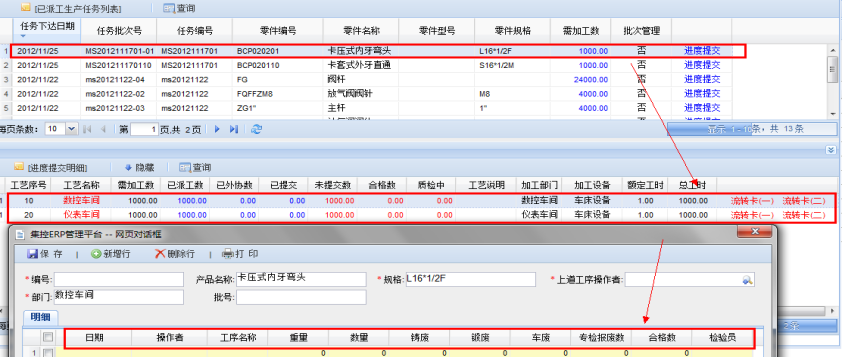Click 进度提交 for FQFFZM8 row
The width and height of the screenshot is (844, 364).
(702, 94)
